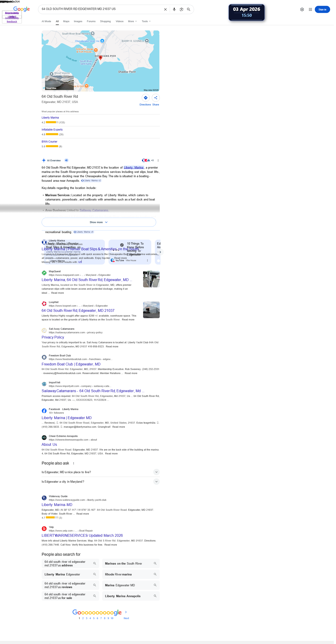Open the Inflatable Experts place link
Screen dimensions: 336x644
pyautogui.click(x=52, y=130)
